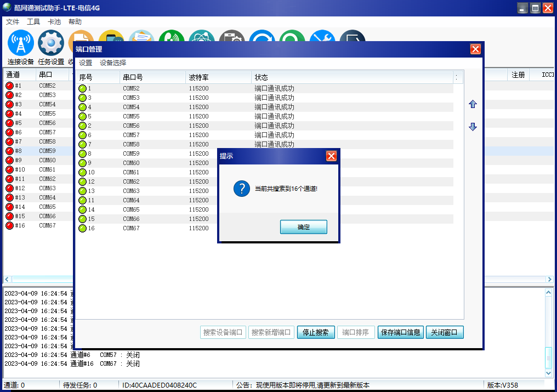557x392 pixels.
Task: Open the 工具 menu
Action: coord(33,22)
